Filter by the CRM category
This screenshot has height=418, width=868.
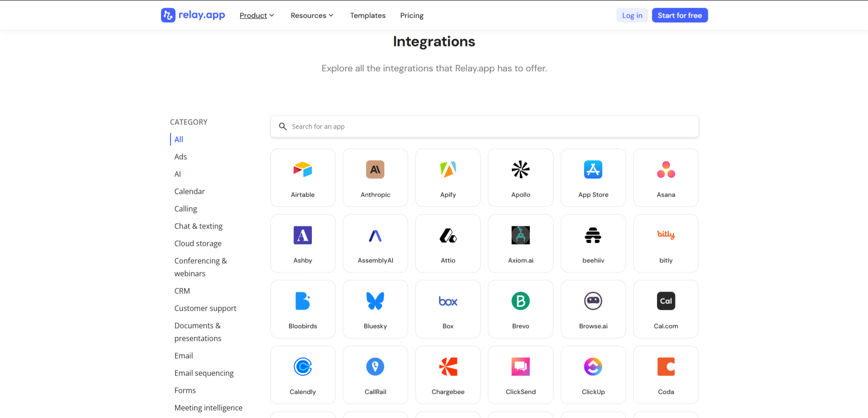182,291
